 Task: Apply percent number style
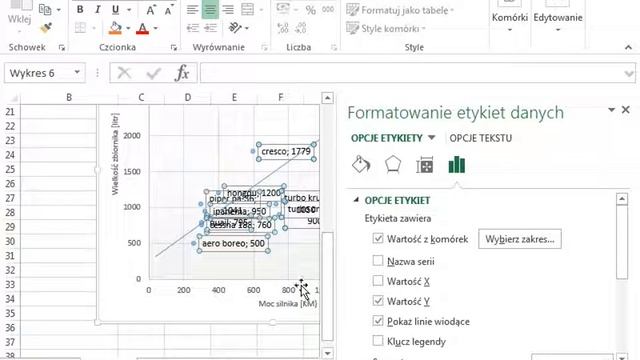[x=311, y=10]
